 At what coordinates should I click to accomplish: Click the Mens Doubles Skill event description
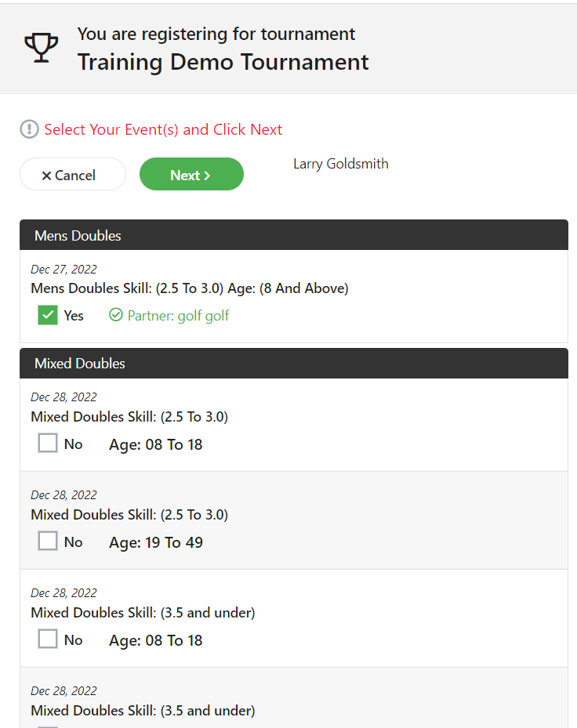coord(189,288)
